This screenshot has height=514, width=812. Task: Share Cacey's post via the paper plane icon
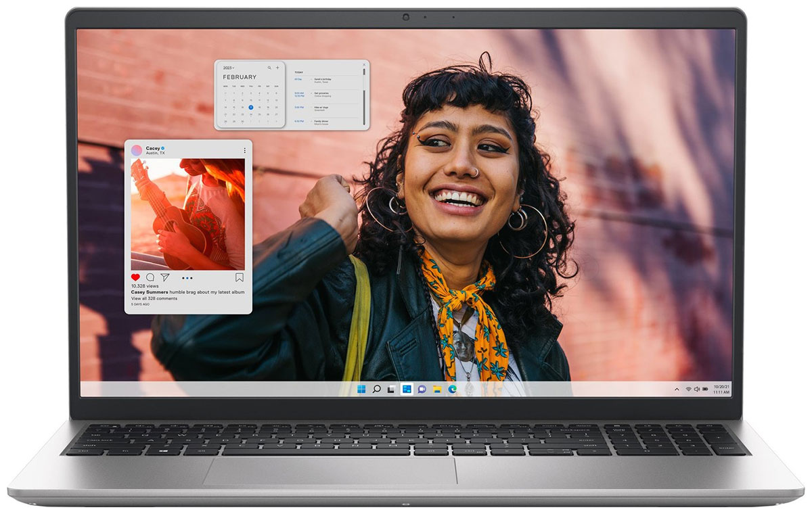pos(165,277)
